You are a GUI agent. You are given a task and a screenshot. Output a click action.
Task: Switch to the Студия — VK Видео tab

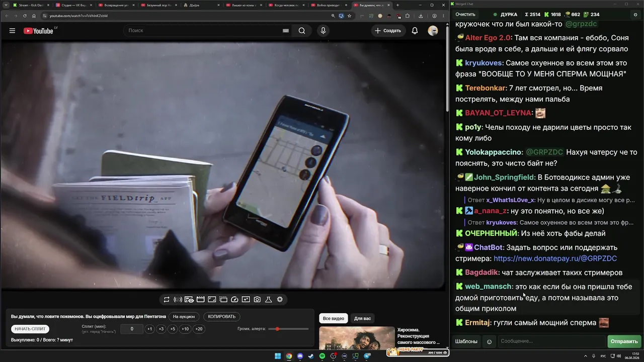point(74,5)
